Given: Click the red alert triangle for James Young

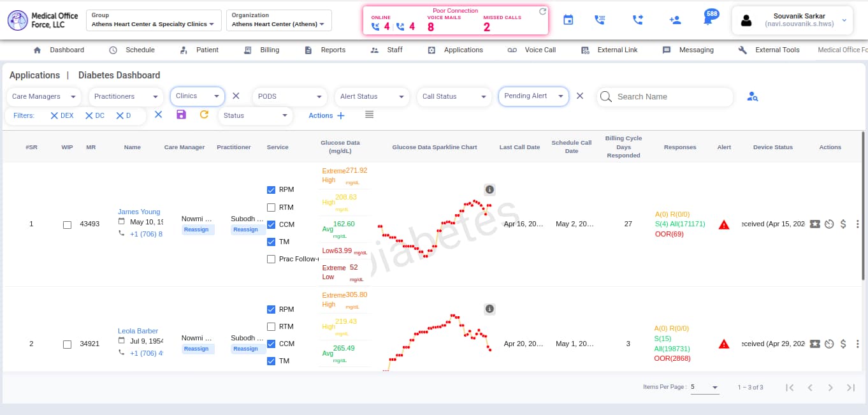Looking at the screenshot, I should click(724, 224).
